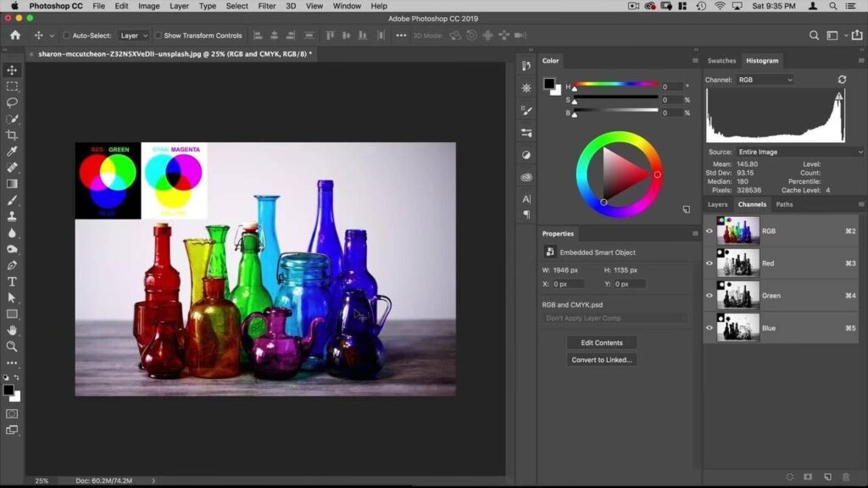The height and width of the screenshot is (488, 868).
Task: Select the Zoom tool
Action: [x=12, y=347]
